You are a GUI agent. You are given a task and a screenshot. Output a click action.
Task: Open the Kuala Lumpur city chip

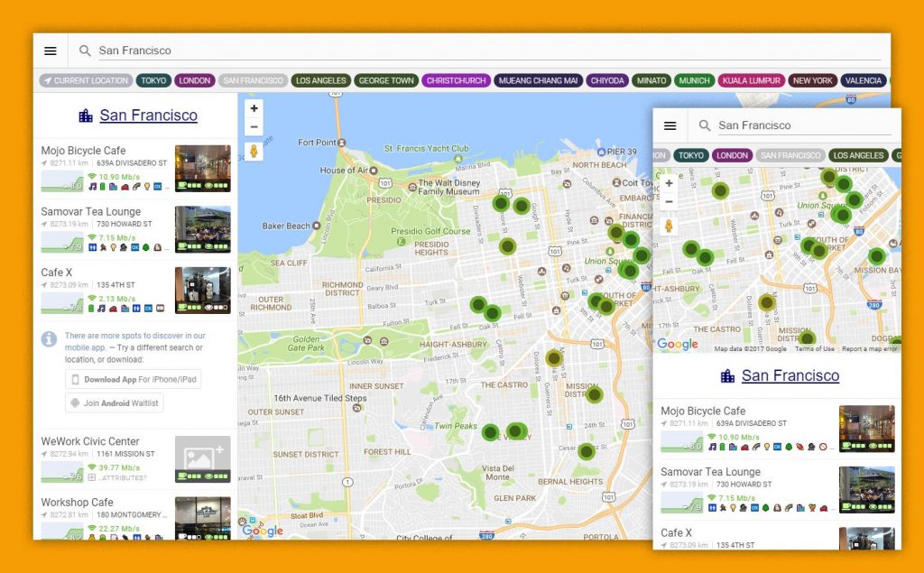(x=752, y=81)
